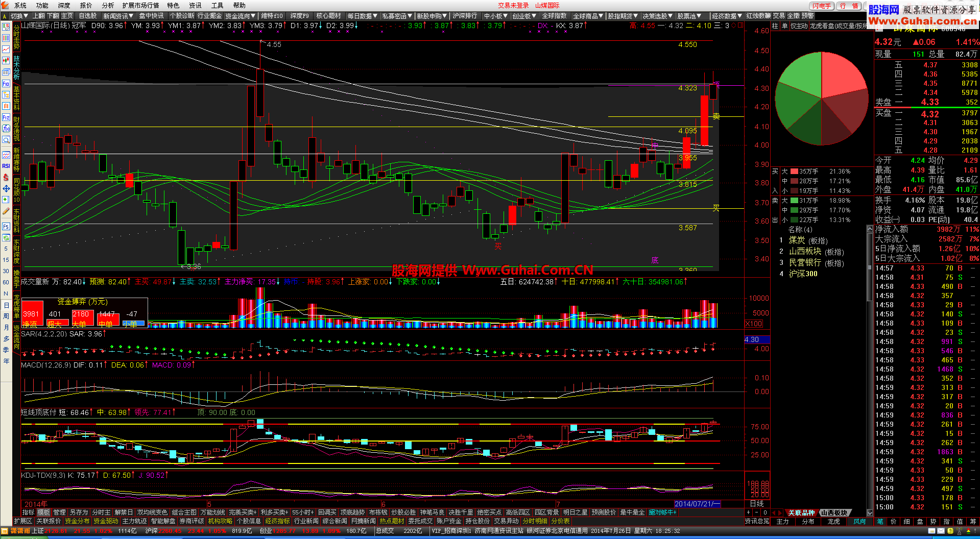Expand the 每日数据 dropdown
The image size is (980, 539).
tap(363, 16)
